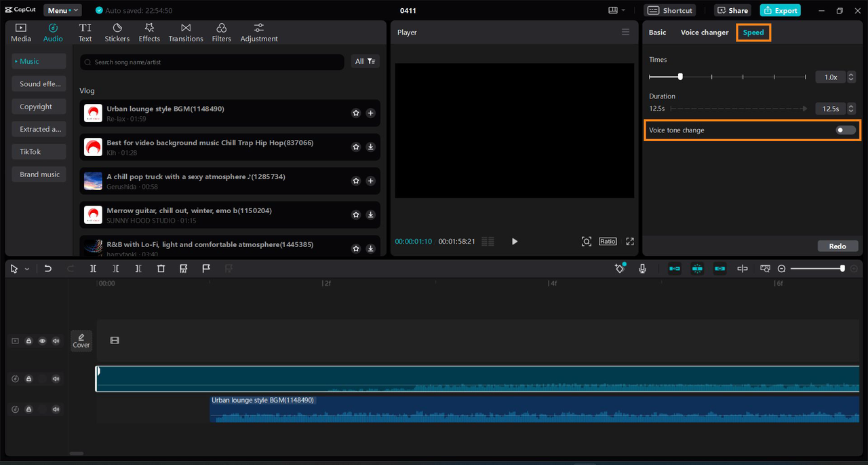
Task: Add Urban lounge style BGM to timeline
Action: pyautogui.click(x=371, y=113)
